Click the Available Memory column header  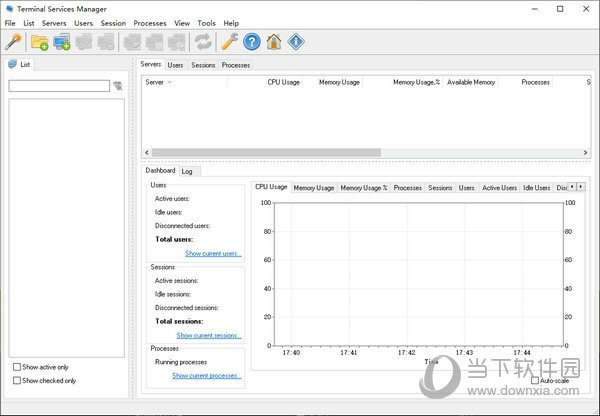pyautogui.click(x=471, y=82)
